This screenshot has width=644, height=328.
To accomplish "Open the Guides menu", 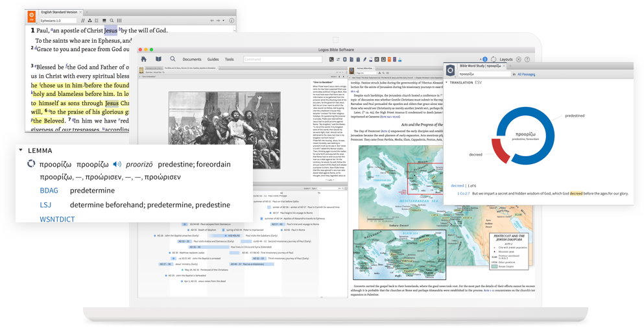I will [x=213, y=60].
